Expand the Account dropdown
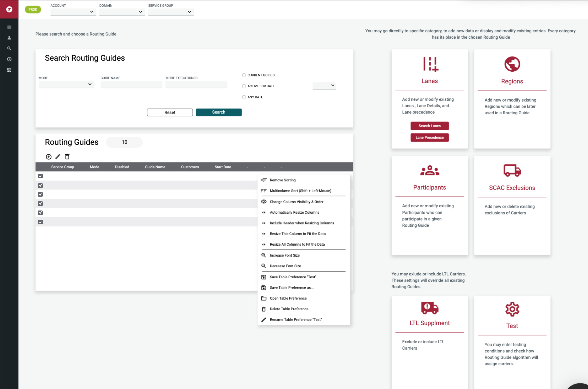This screenshot has height=389, width=588. (x=73, y=12)
